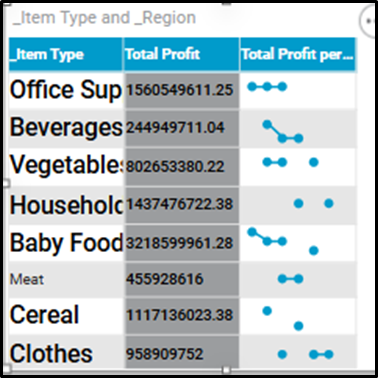Click the Clothes sparkline chart
The height and width of the screenshot is (378, 378).
(x=305, y=354)
